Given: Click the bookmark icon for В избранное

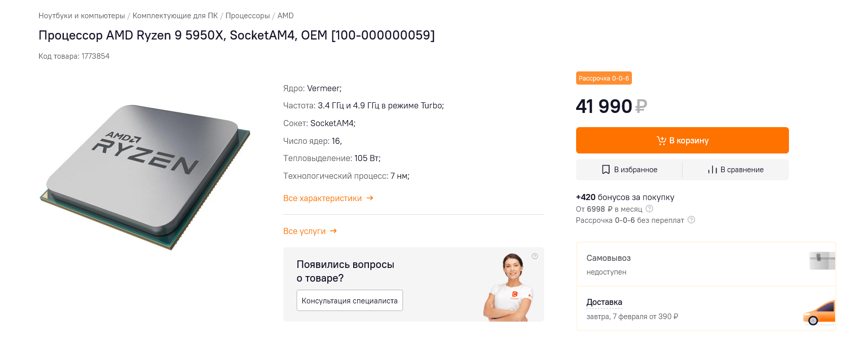Looking at the screenshot, I should [606, 170].
